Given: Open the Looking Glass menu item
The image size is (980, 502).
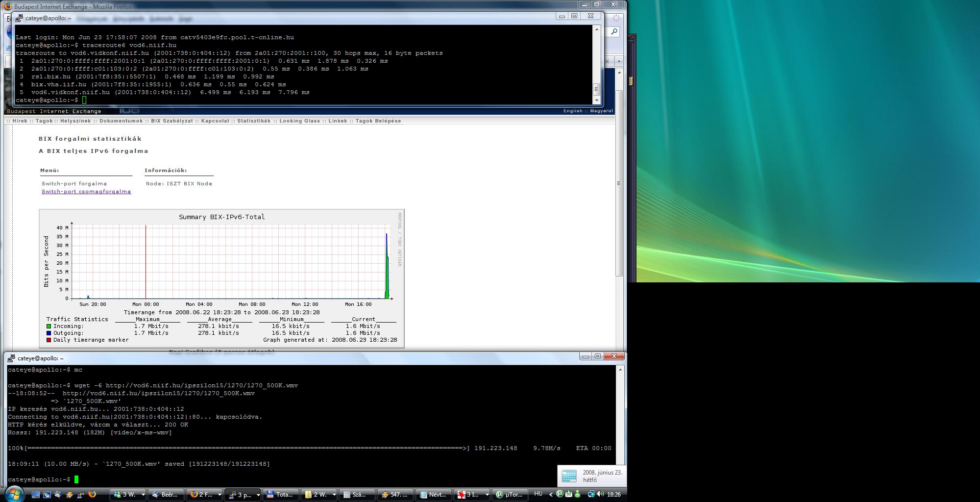Looking at the screenshot, I should [299, 121].
